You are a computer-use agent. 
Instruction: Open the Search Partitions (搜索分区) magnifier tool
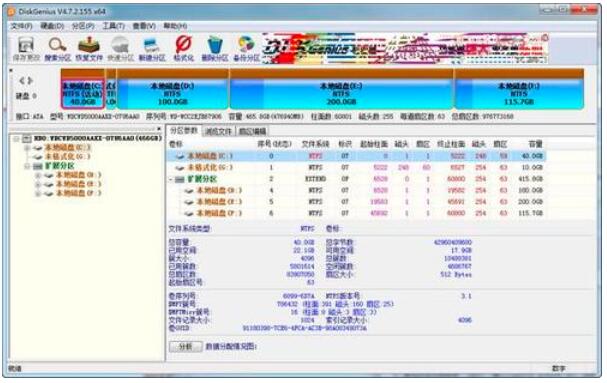pyautogui.click(x=57, y=49)
